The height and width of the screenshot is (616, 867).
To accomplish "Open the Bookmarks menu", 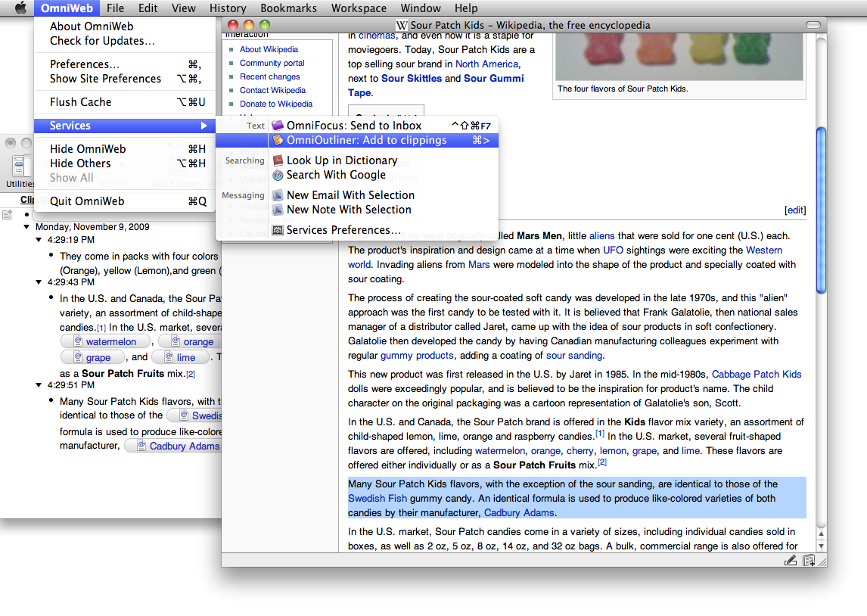I will point(289,8).
